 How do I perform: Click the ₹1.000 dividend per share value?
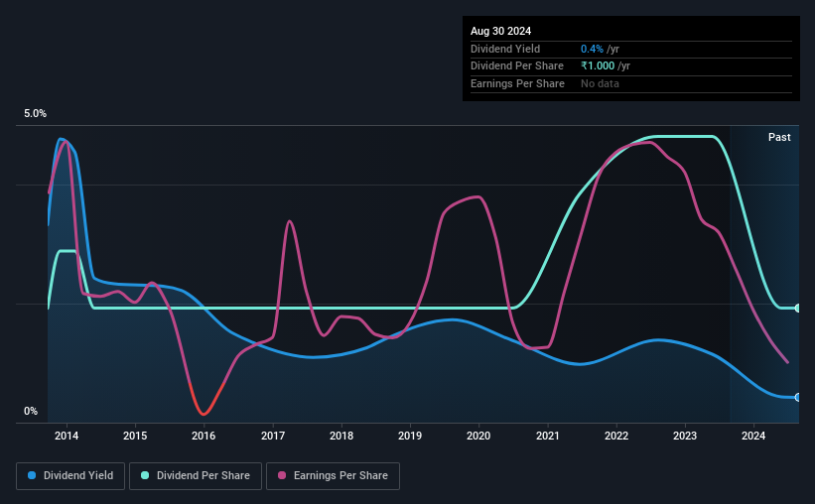point(598,66)
